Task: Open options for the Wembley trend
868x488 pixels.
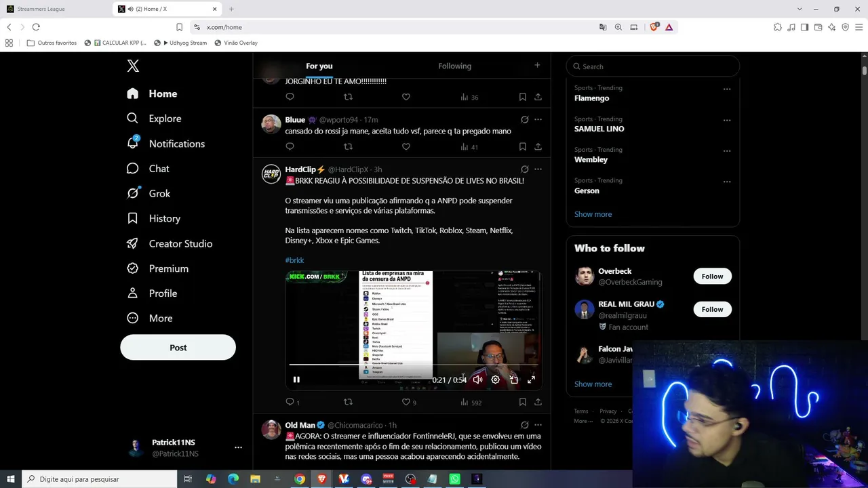Action: (x=727, y=150)
